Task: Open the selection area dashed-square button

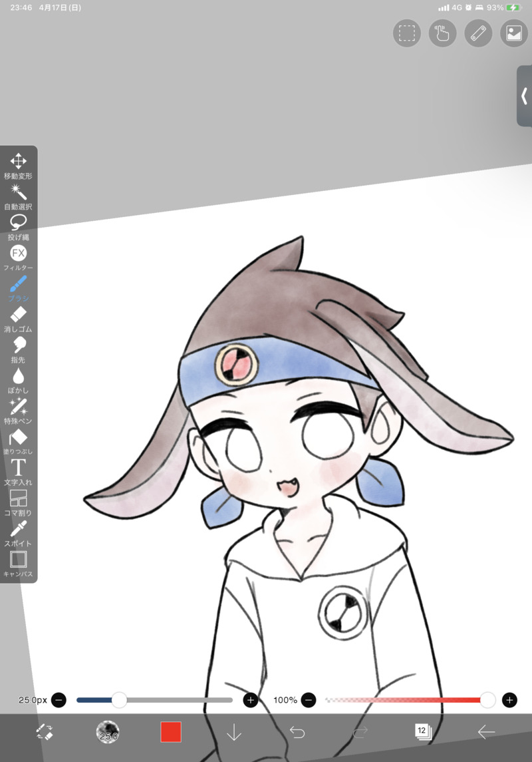Action: click(407, 33)
